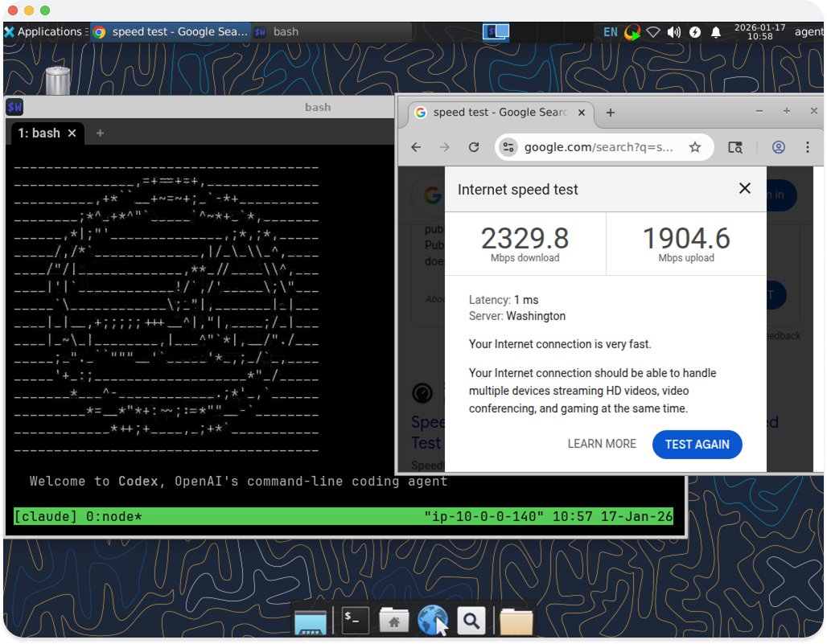Click the colorful update indicator tray icon

(x=632, y=32)
